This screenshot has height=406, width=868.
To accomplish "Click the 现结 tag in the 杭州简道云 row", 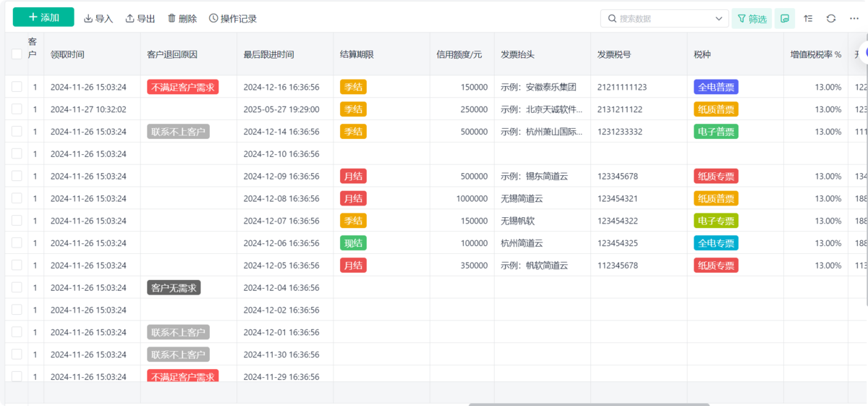I will (353, 243).
